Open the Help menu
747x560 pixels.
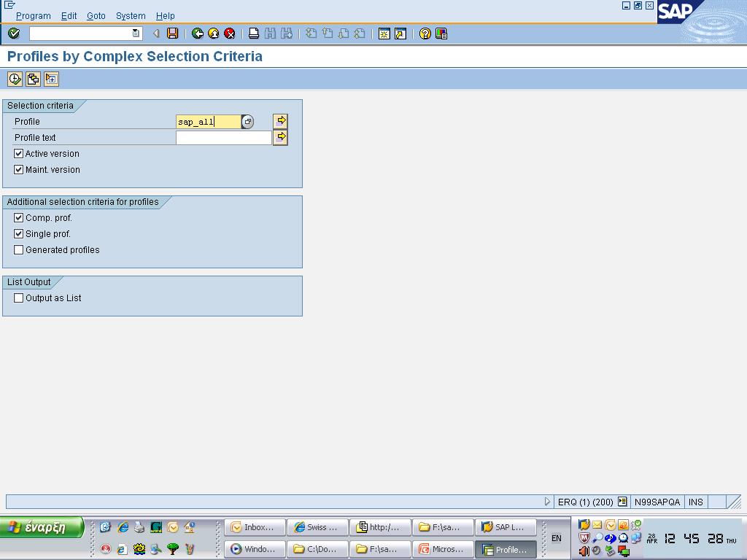tap(166, 16)
